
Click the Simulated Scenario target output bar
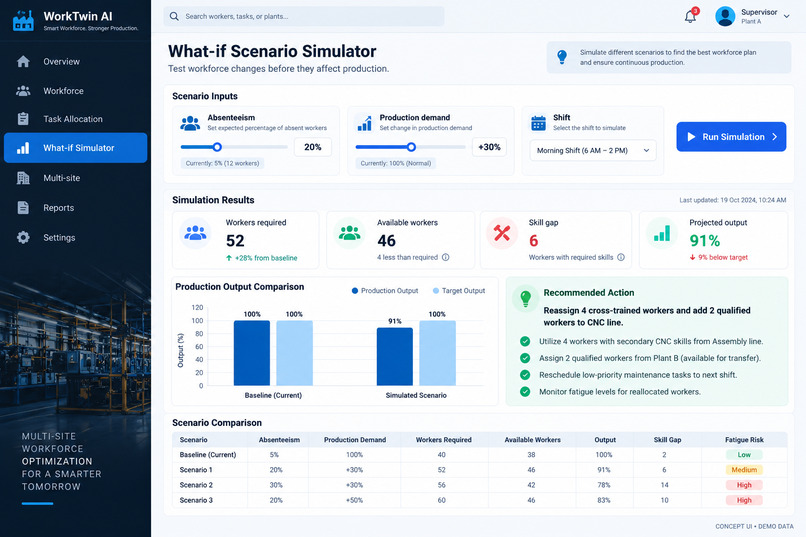coord(437,353)
